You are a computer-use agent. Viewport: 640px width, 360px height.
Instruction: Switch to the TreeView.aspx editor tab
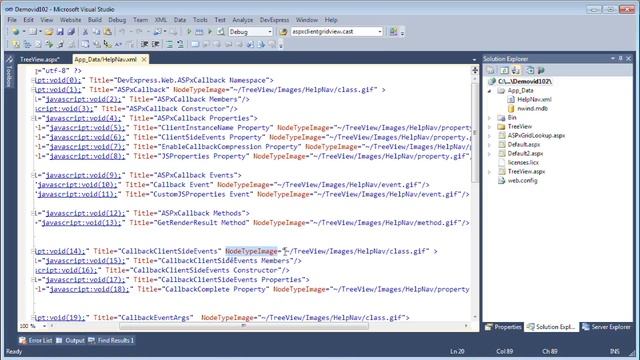point(40,59)
